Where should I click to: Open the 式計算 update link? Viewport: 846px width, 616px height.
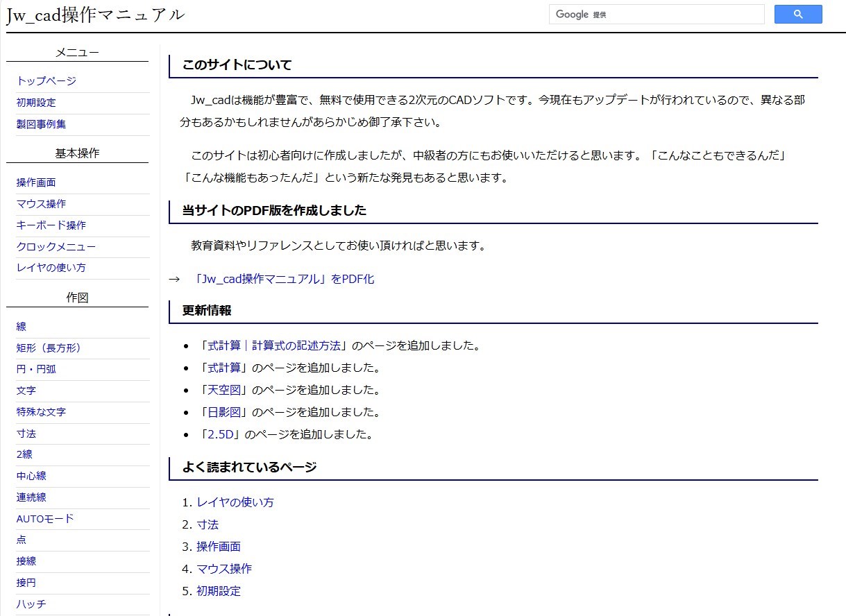(224, 368)
